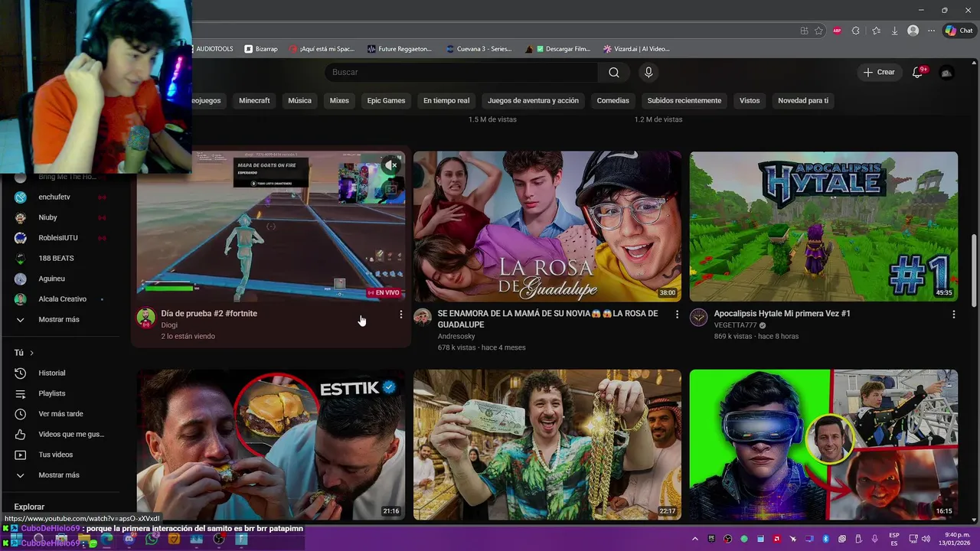Open more options for Apocalipsis Hytale video

click(x=953, y=315)
